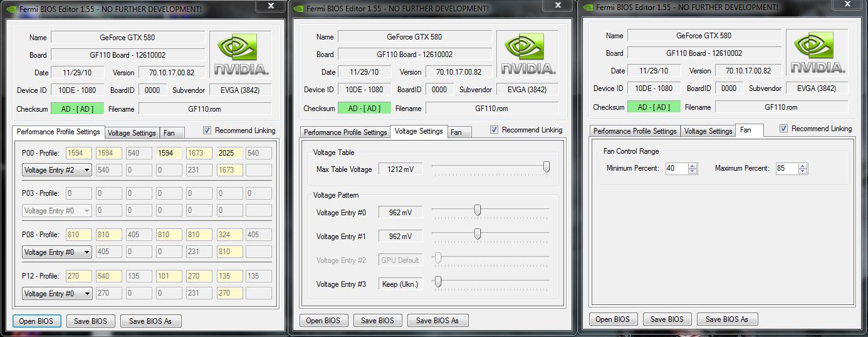868x337 pixels.
Task: Click the P08 profile field showing 324
Action: [229, 235]
